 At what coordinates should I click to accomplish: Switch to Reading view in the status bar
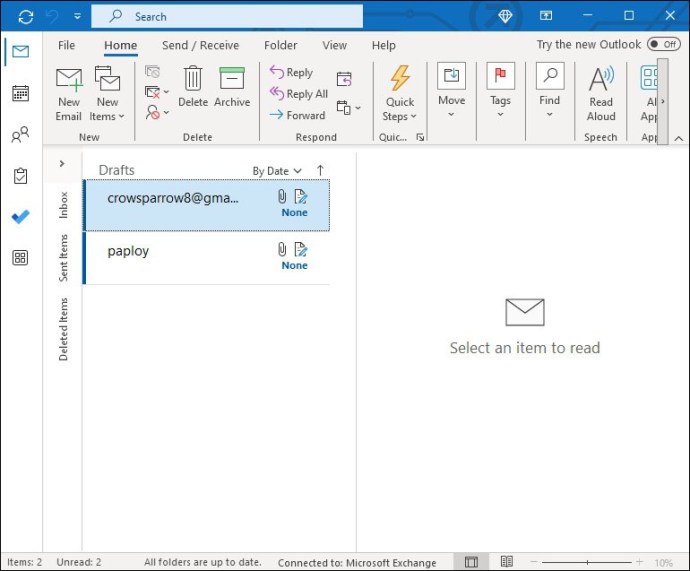(506, 561)
